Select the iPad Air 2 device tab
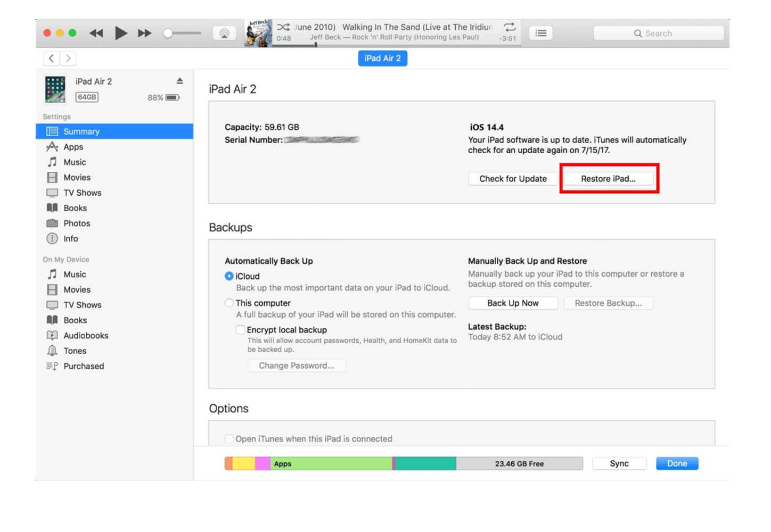 point(382,58)
